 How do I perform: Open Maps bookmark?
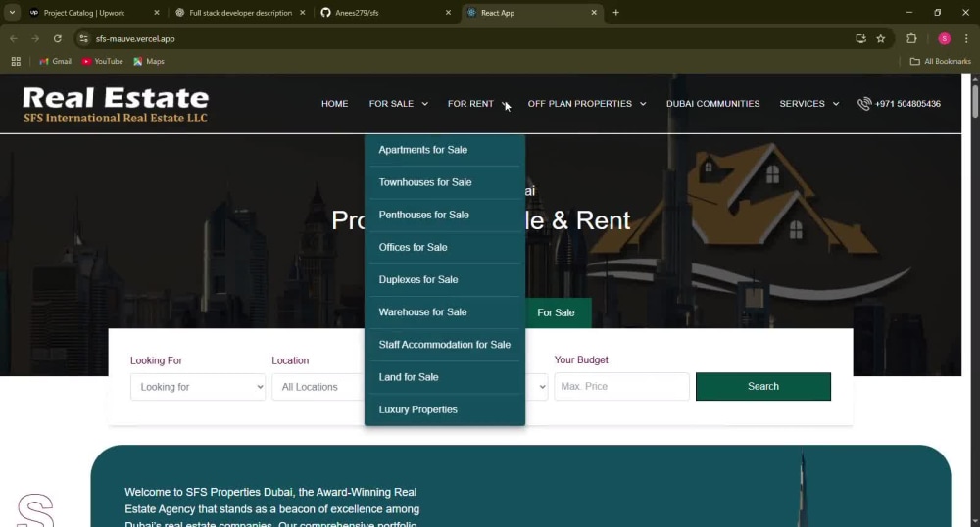(149, 61)
